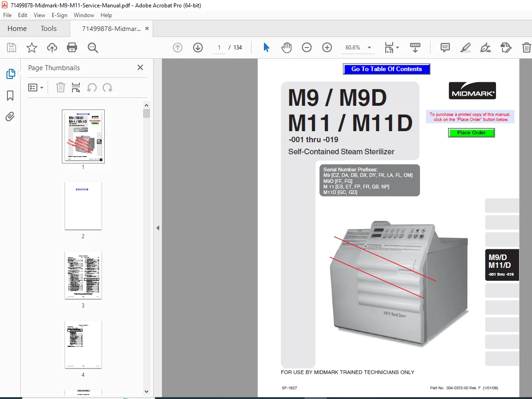Click the Midmark logo on the page
Viewport: 532px width, 399px height.
(472, 91)
